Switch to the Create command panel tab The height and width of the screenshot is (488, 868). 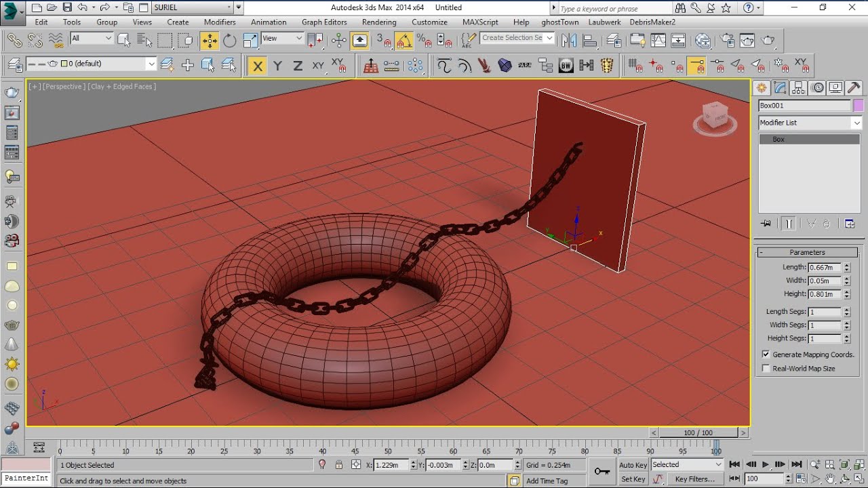tap(762, 87)
